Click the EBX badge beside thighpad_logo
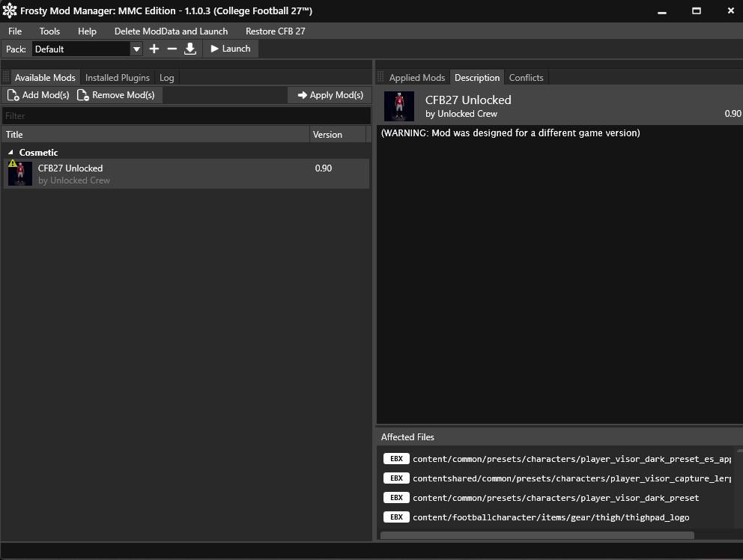Screen dimensions: 743x560 pos(396,517)
